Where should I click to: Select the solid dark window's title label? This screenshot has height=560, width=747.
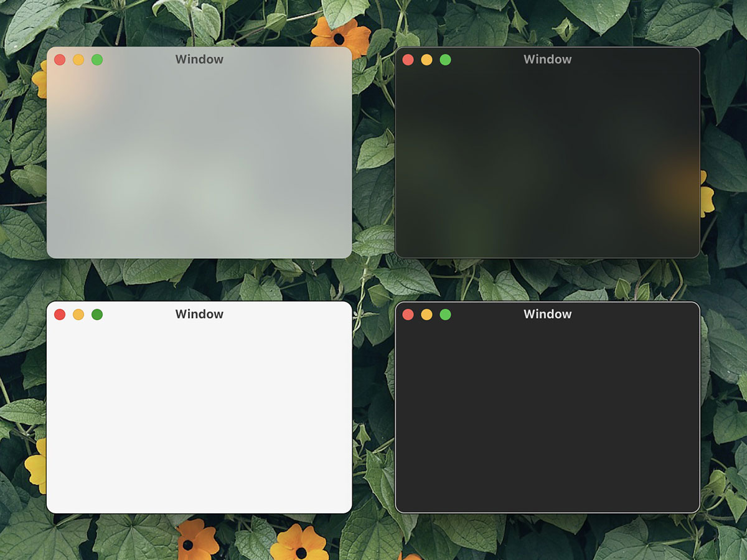[547, 314]
